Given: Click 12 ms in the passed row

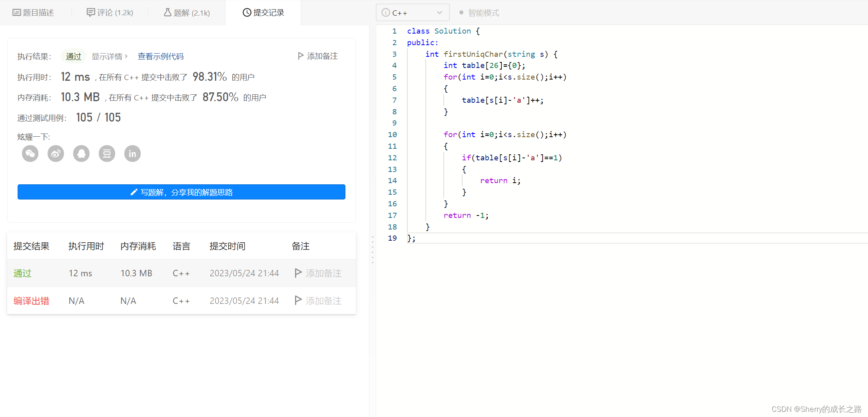Looking at the screenshot, I should pos(80,273).
